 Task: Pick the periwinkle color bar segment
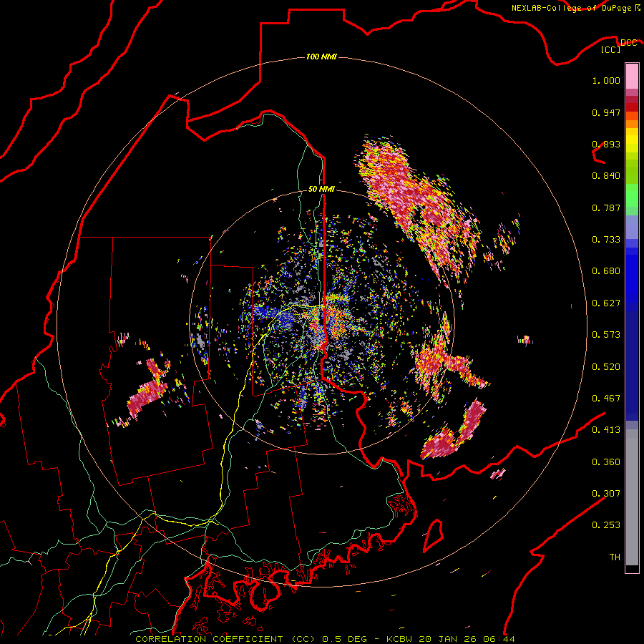tap(632, 227)
